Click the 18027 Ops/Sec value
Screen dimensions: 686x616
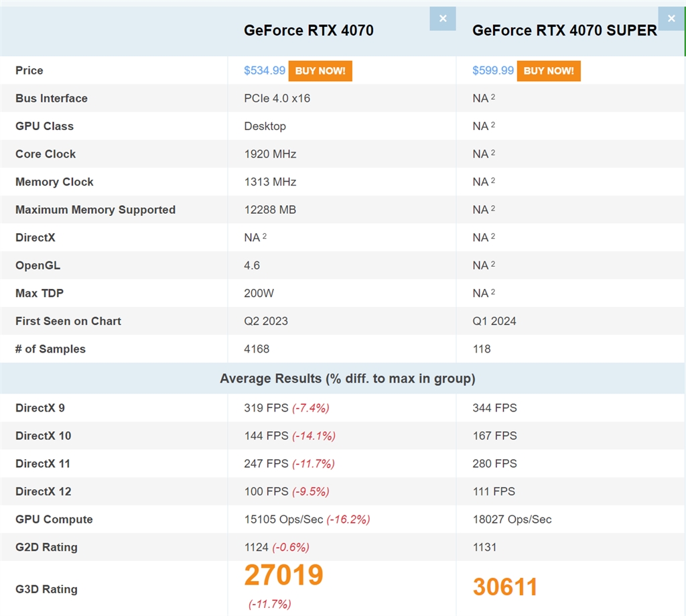tap(512, 519)
